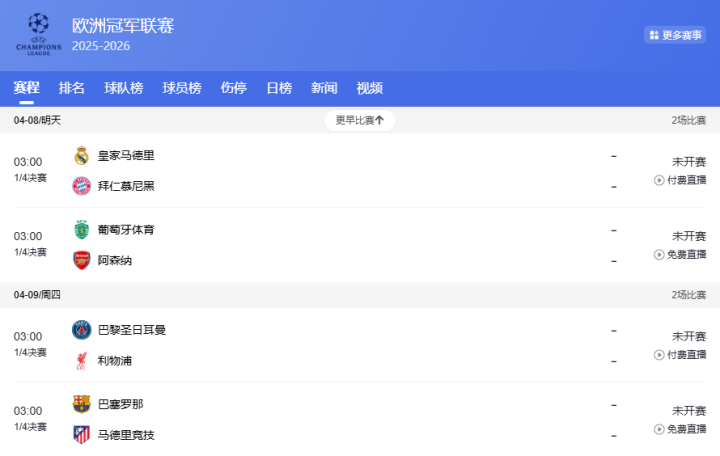Click the Champions League logo

point(38,33)
